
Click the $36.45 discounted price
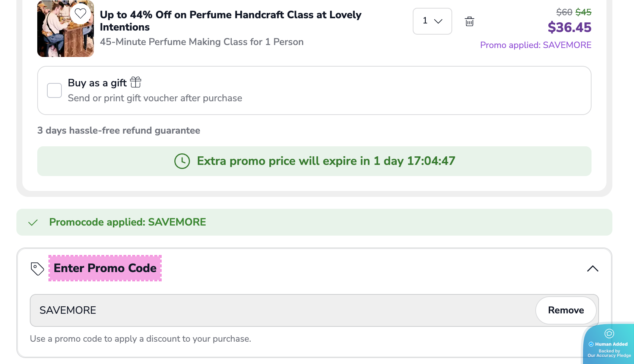pyautogui.click(x=569, y=28)
